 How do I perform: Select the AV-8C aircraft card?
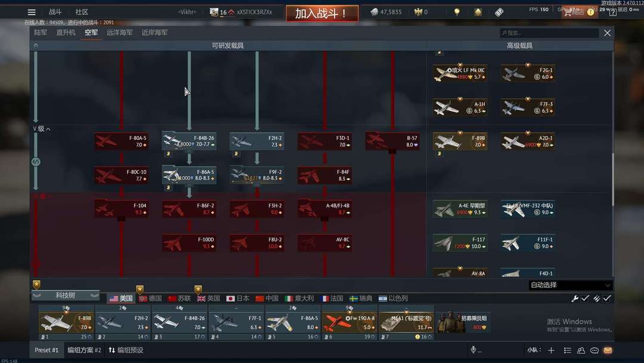click(x=324, y=243)
